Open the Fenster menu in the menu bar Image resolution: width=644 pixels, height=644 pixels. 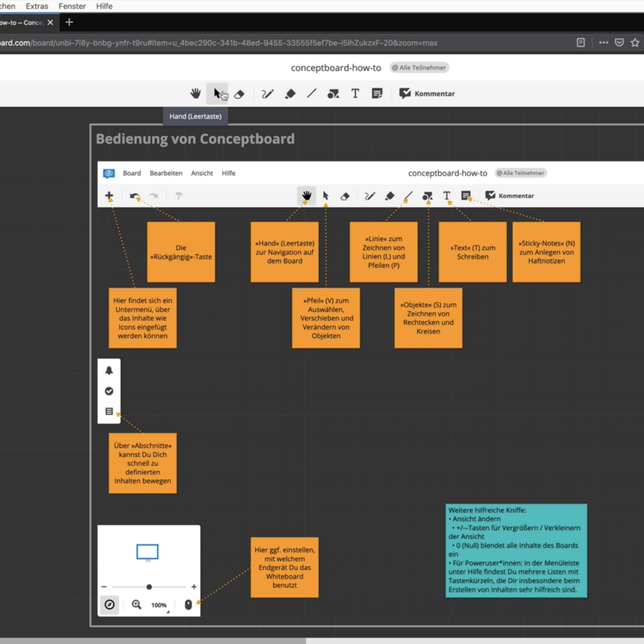click(x=72, y=6)
